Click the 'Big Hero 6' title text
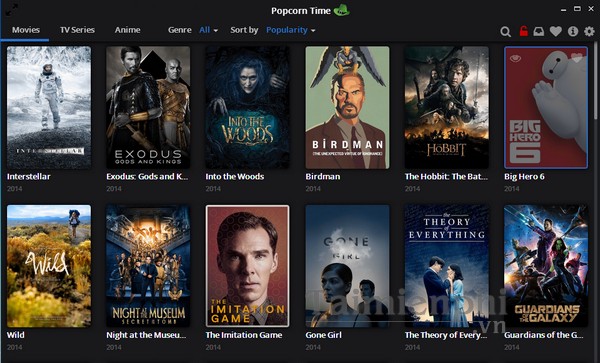Viewport: 600px width, 363px height. point(524,176)
